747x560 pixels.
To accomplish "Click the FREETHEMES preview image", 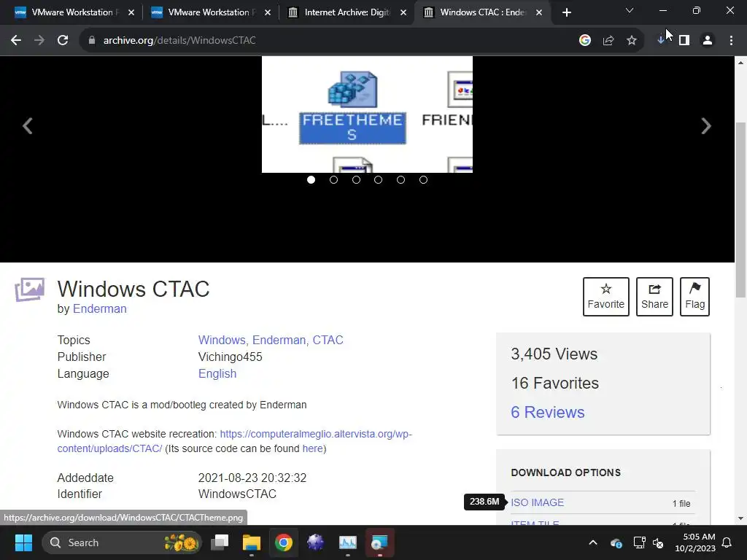I will point(367,114).
